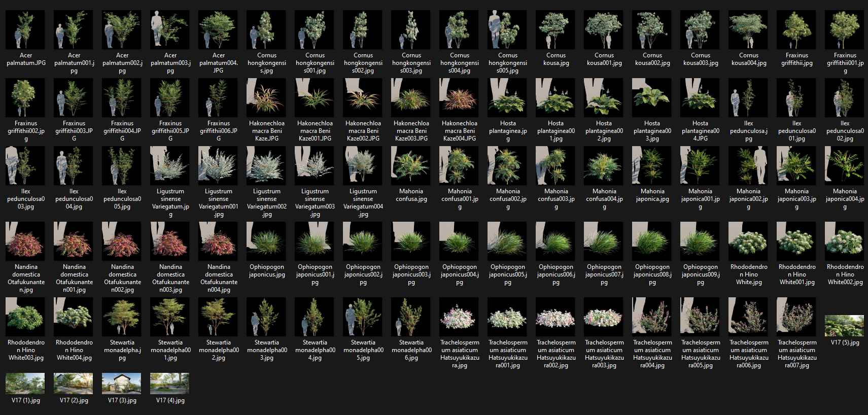
Task: Click the V17 (5).jpg render image
Action: 845,326
